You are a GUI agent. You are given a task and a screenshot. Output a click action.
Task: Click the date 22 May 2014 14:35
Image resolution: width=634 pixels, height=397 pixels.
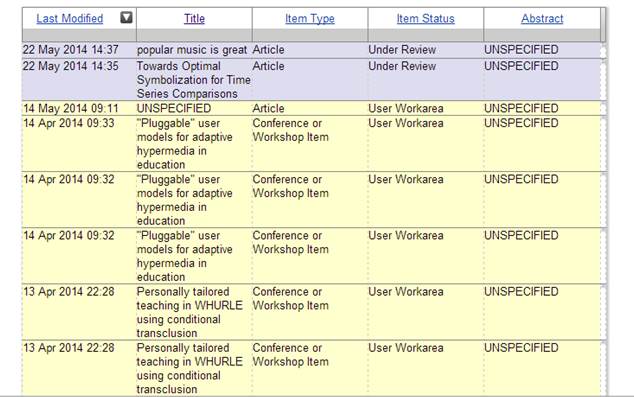[71, 66]
